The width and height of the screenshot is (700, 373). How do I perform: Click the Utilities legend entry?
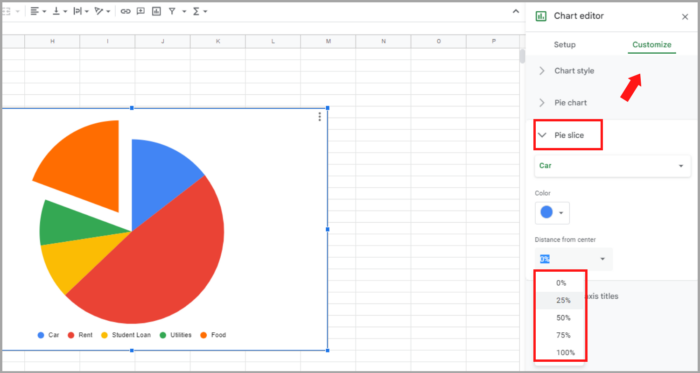[175, 335]
